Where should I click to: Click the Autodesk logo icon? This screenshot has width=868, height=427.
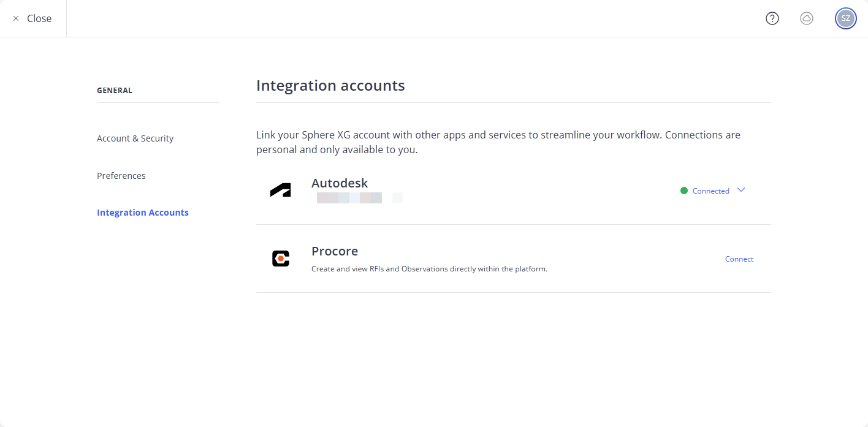[280, 191]
